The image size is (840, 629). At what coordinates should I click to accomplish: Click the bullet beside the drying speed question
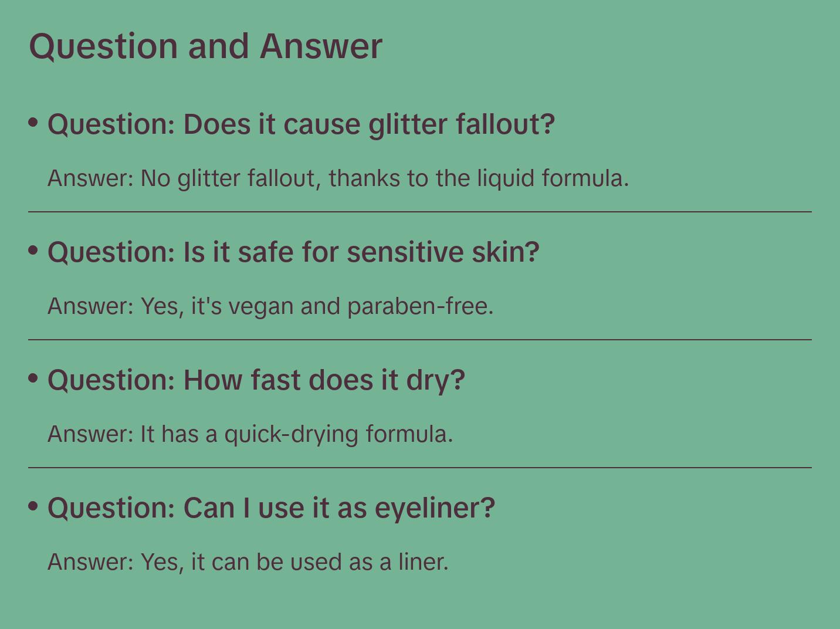coord(33,378)
